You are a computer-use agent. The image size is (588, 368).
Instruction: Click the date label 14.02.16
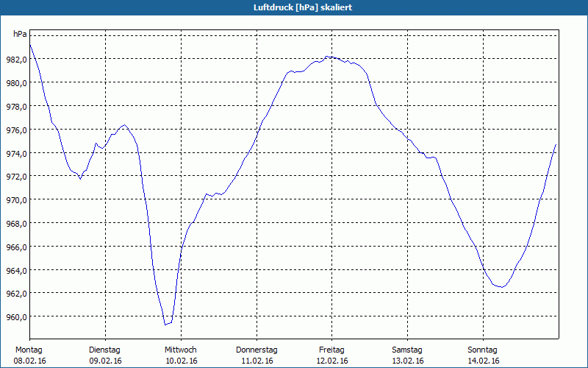484,361
